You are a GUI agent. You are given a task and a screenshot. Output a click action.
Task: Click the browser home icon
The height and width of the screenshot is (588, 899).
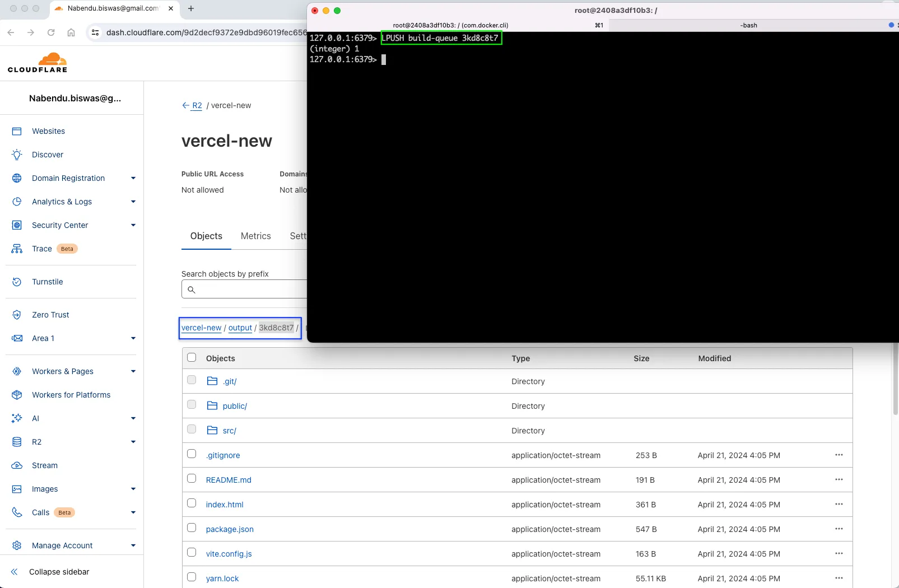click(71, 32)
